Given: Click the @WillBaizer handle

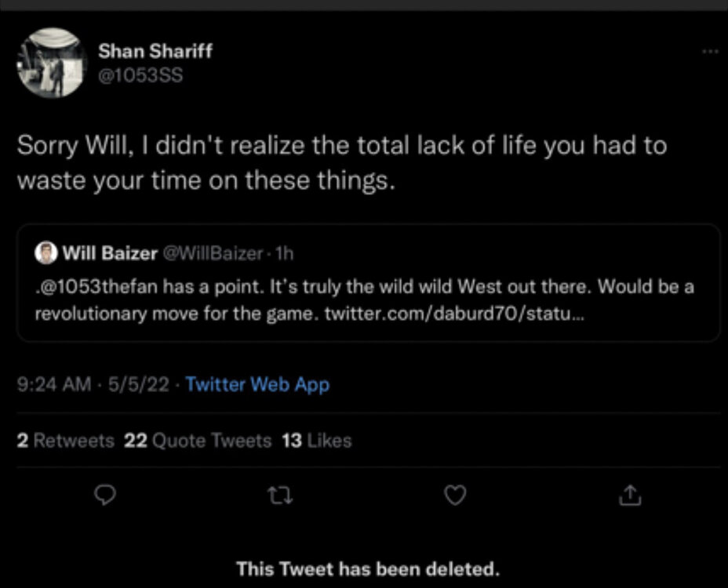Looking at the screenshot, I should pos(211,253).
